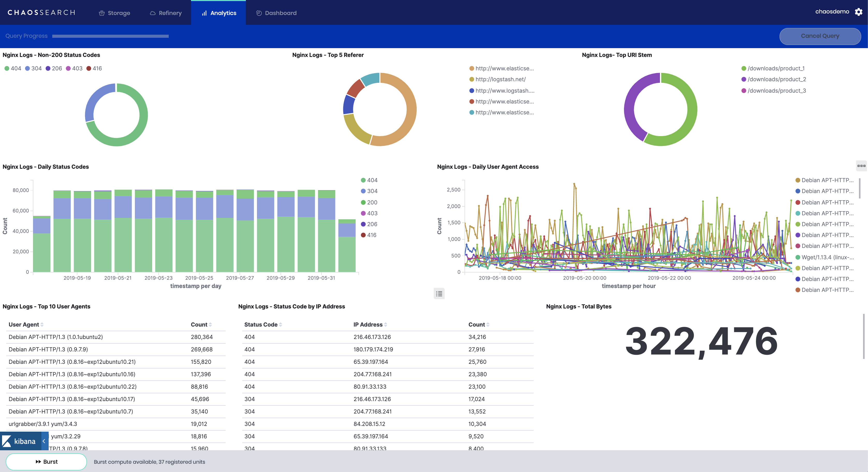The height and width of the screenshot is (472, 868).
Task: Click the Refinery cloud icon
Action: click(153, 13)
